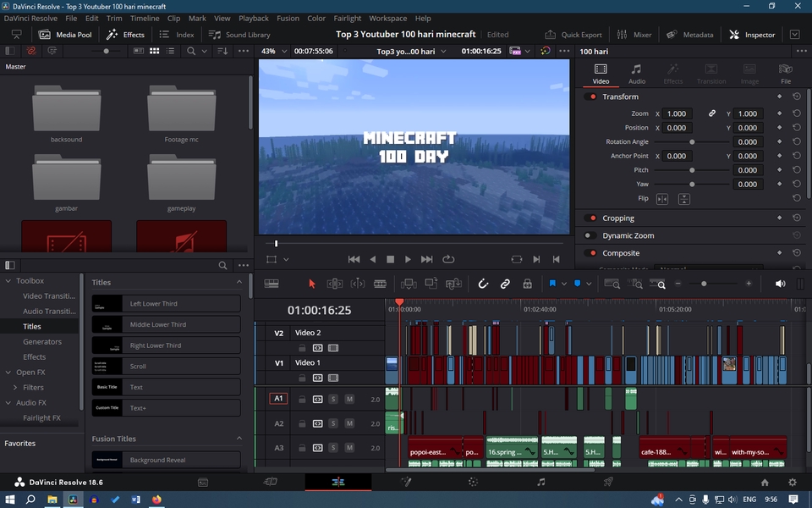Adjust the timeline zoom slider

click(705, 284)
